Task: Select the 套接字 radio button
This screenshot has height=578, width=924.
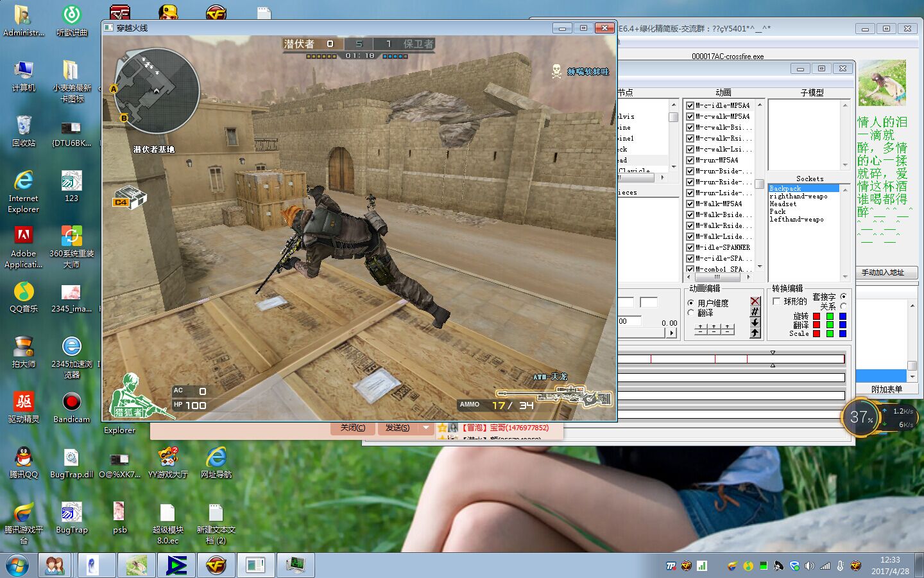Action: 843,296
